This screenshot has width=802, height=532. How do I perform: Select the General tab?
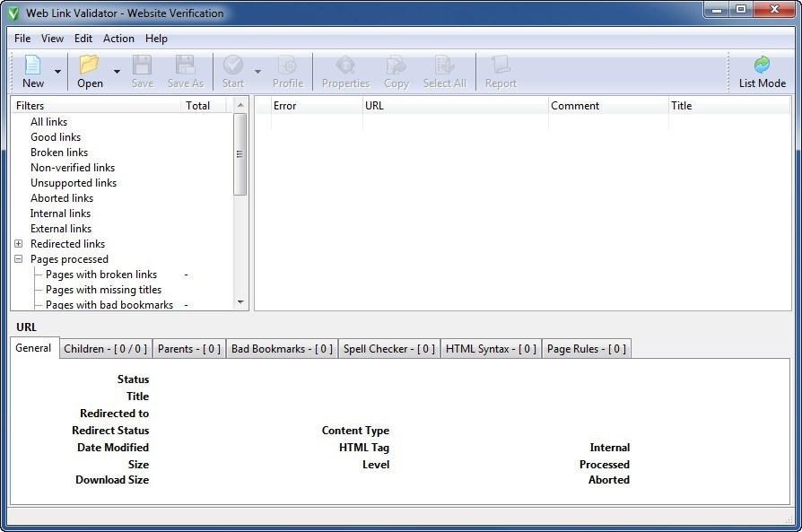pos(34,348)
